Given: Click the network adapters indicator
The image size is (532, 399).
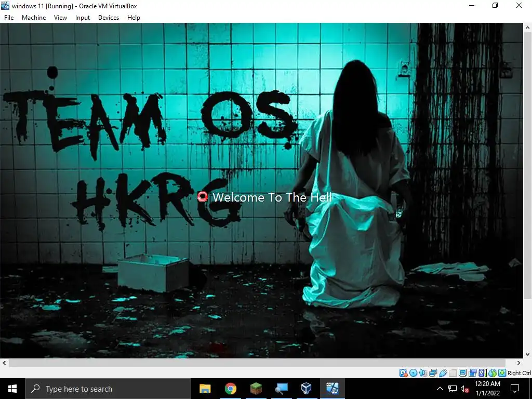Looking at the screenshot, I should 433,373.
